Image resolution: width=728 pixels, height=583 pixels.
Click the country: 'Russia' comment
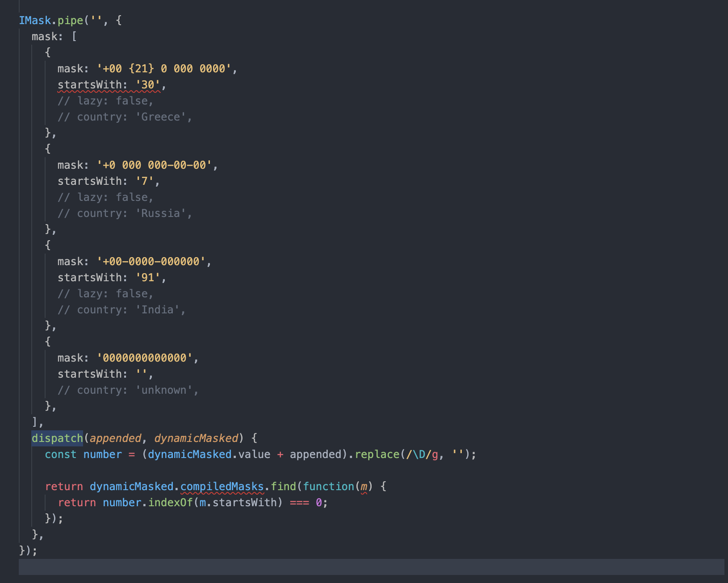125,213
